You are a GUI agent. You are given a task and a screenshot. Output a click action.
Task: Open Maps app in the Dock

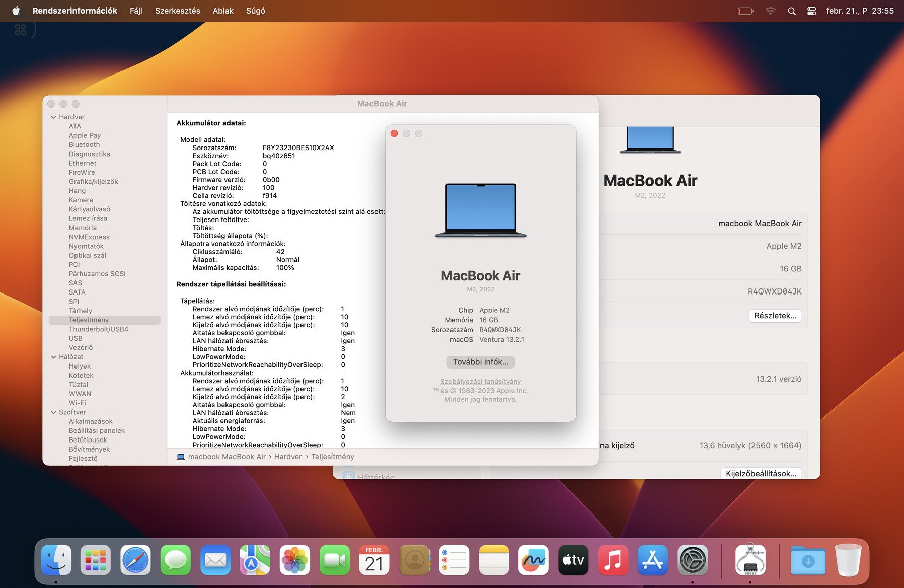[255, 560]
